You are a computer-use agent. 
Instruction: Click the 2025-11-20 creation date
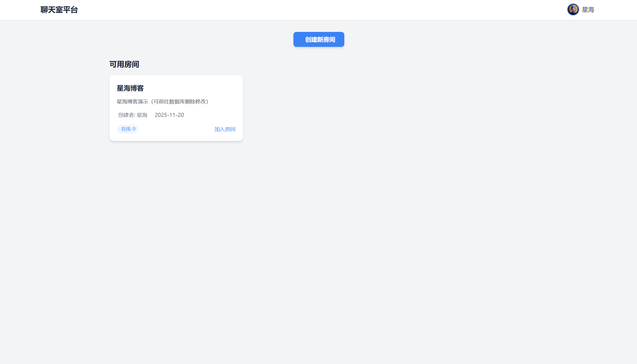coord(169,115)
